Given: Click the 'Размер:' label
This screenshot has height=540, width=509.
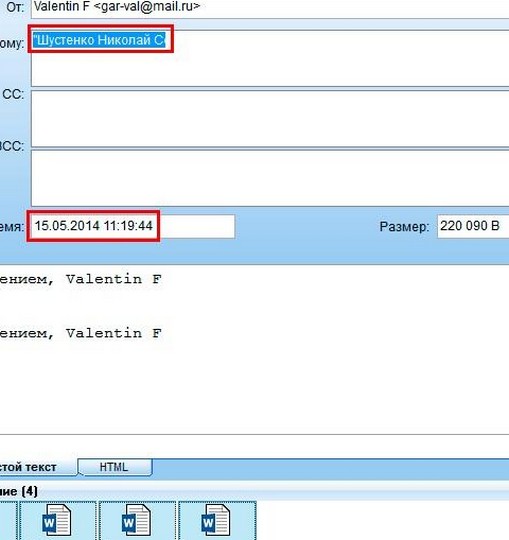Looking at the screenshot, I should (x=404, y=227).
